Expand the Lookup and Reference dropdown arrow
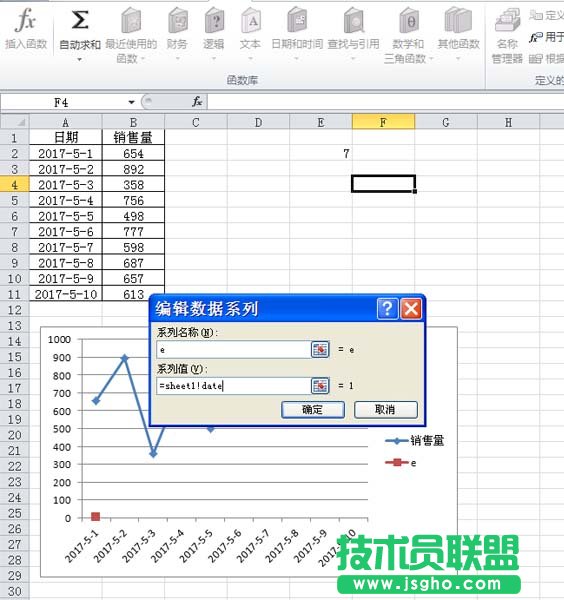The height and width of the screenshot is (600, 564). click(x=353, y=59)
